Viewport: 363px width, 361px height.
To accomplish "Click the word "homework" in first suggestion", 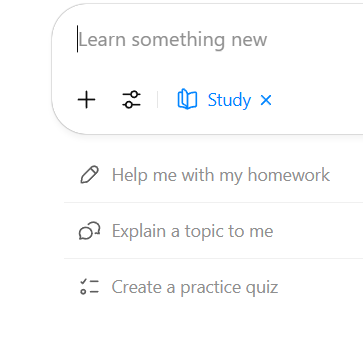I will click(x=289, y=174).
